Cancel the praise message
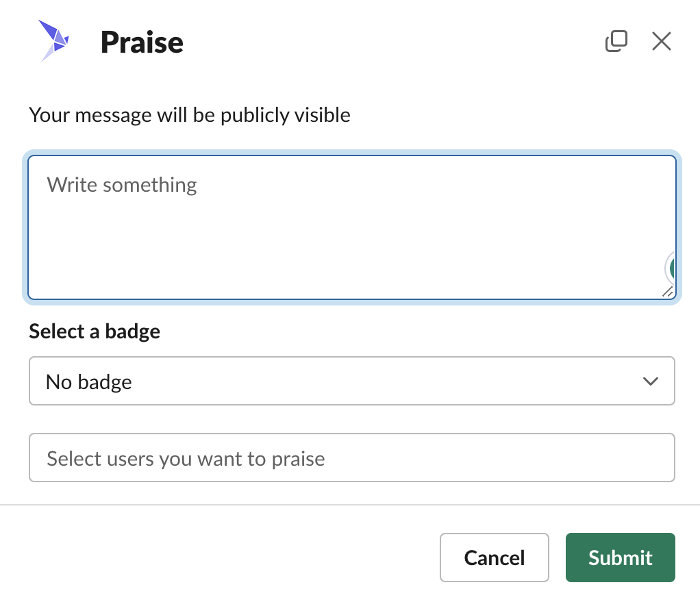 point(495,558)
